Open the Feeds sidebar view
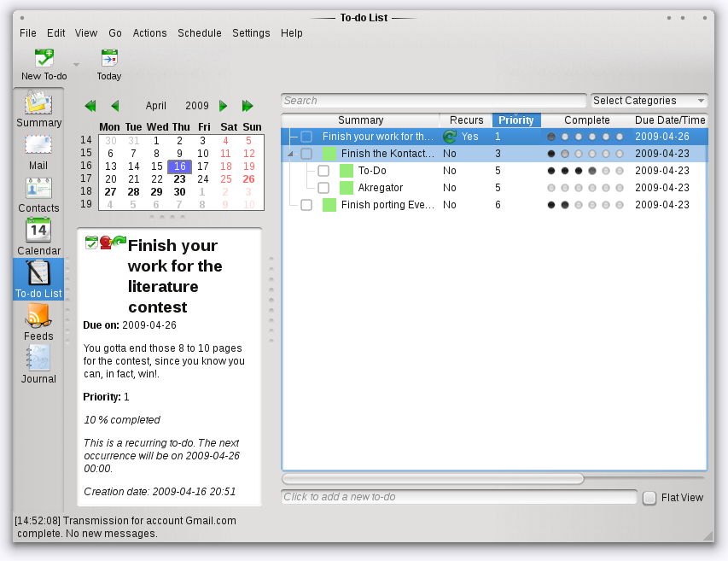The height and width of the screenshot is (561, 728). [38, 323]
